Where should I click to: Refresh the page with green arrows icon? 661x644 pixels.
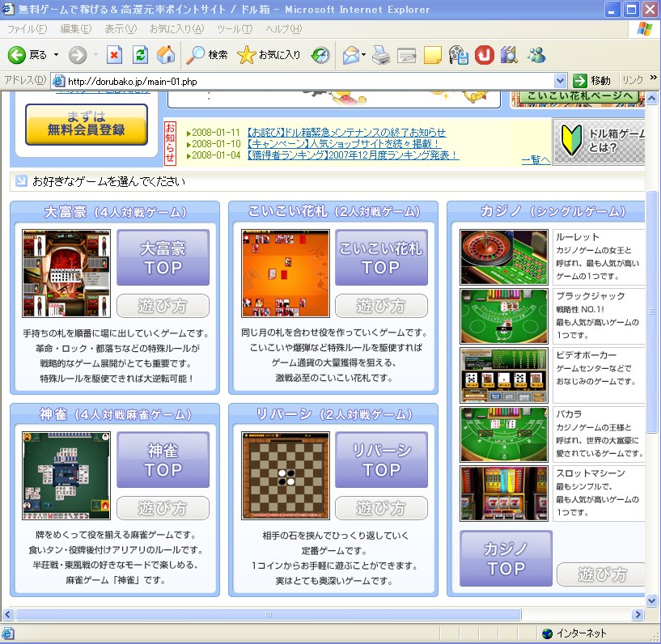pos(141,55)
